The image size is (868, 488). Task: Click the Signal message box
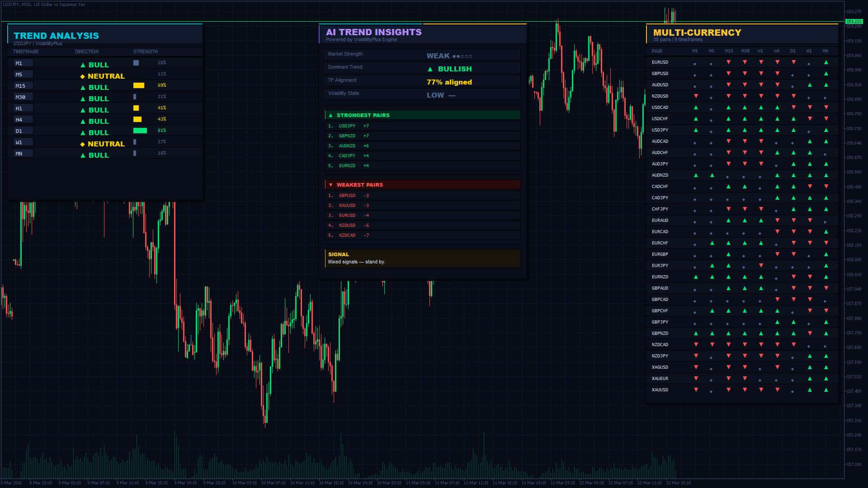coord(422,258)
